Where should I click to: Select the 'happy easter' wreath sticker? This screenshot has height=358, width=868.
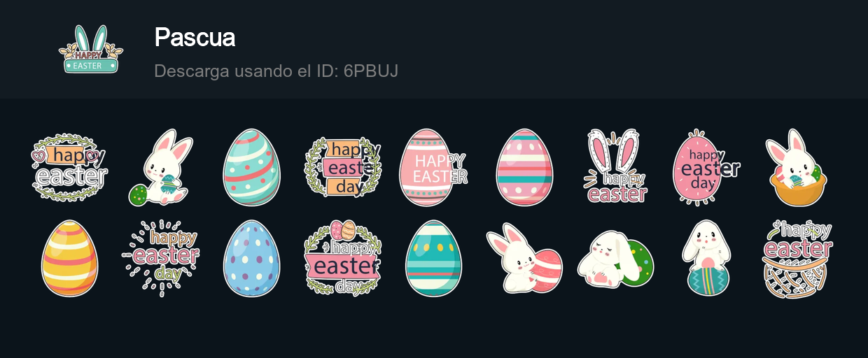coord(70,168)
